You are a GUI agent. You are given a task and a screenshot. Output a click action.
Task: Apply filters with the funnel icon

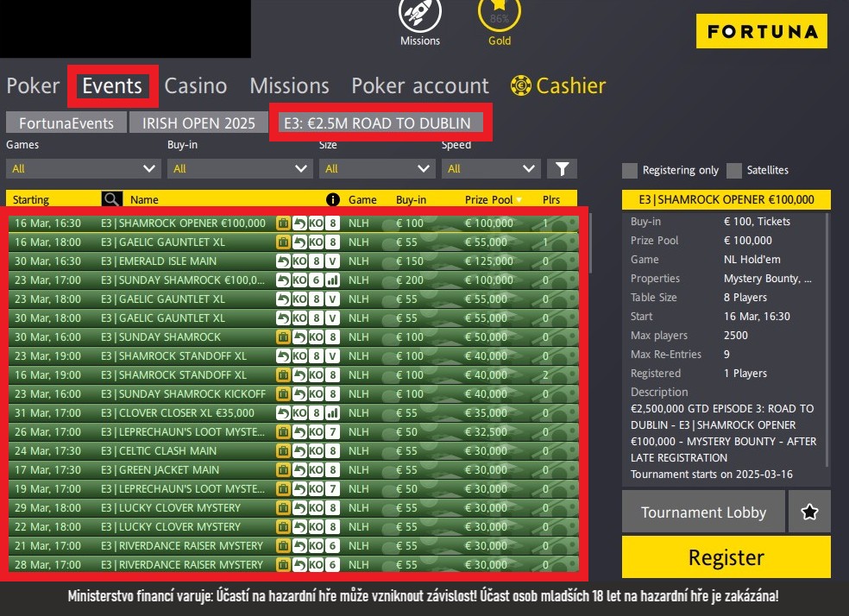coord(562,169)
